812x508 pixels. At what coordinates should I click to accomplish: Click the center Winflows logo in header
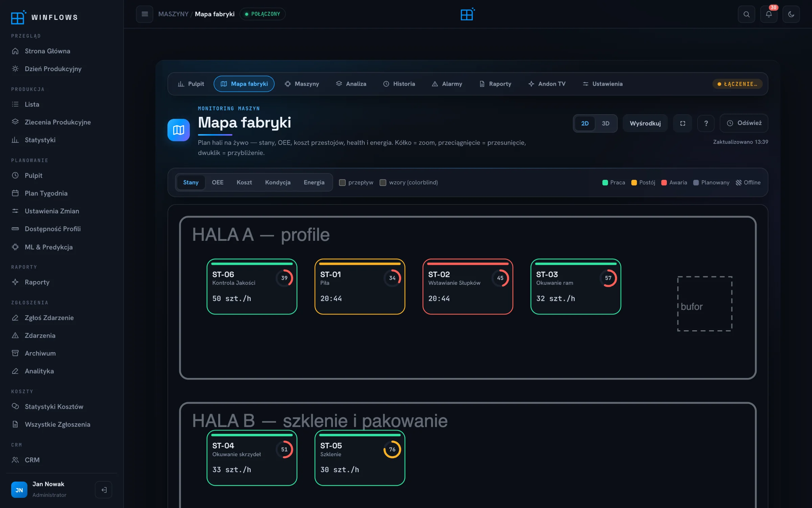(468, 14)
